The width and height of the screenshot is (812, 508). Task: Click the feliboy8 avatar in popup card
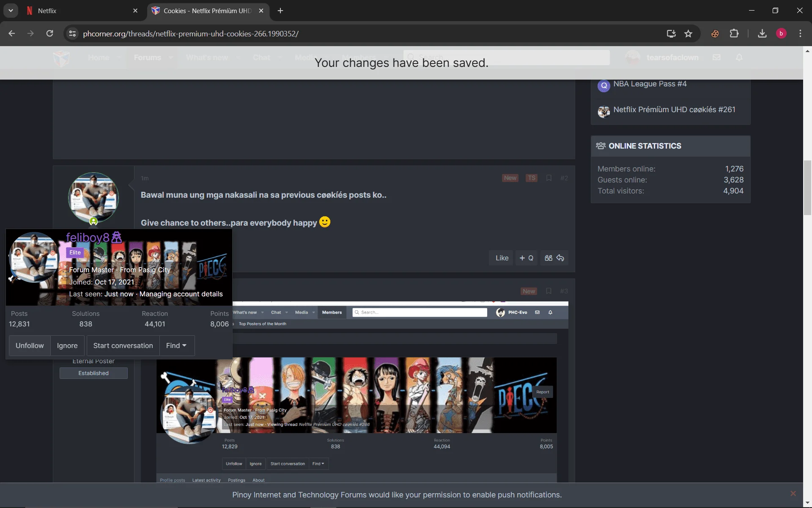click(34, 257)
